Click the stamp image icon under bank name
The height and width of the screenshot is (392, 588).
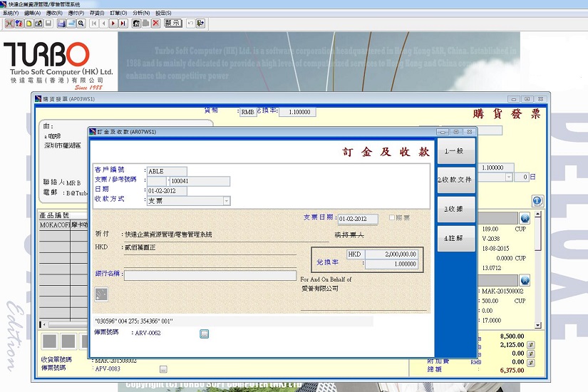click(x=102, y=294)
